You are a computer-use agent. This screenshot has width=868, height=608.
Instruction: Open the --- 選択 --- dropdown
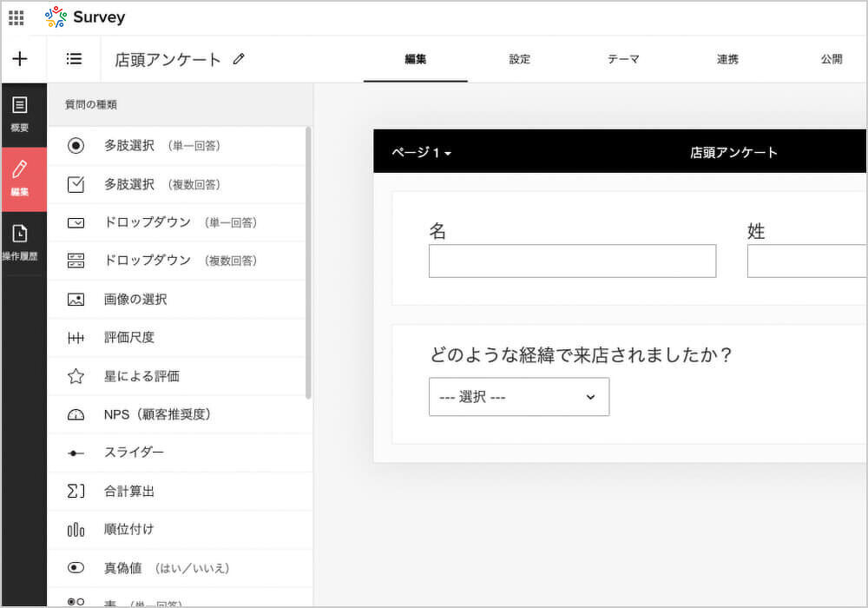pyautogui.click(x=518, y=397)
